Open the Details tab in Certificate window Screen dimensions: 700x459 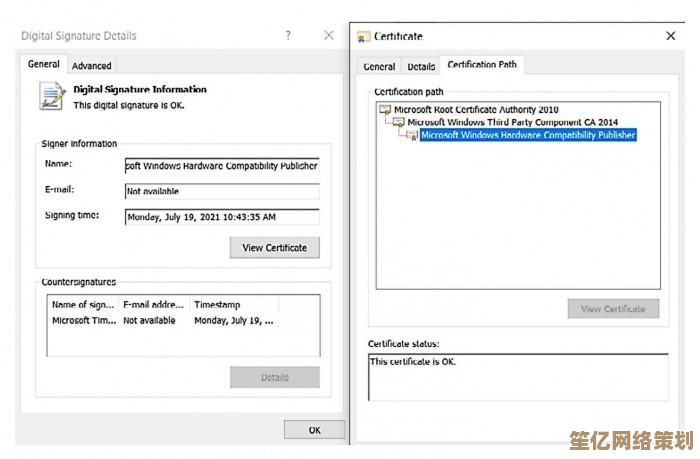tap(421, 67)
